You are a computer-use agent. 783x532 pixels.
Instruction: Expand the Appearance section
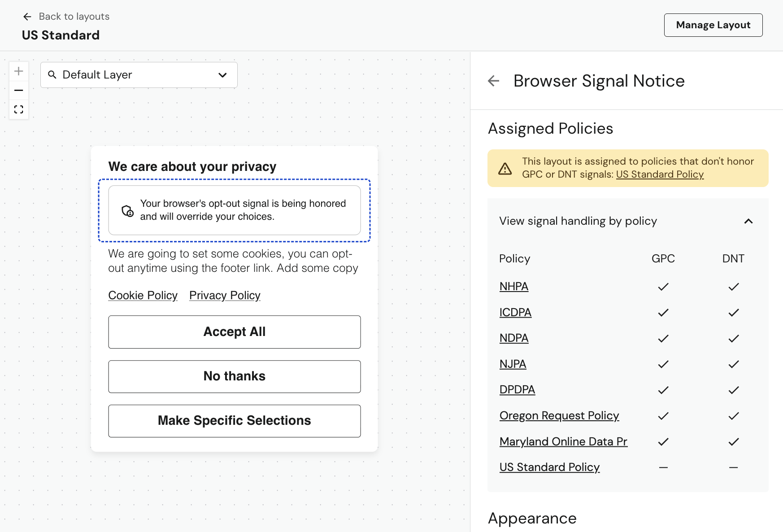click(x=532, y=519)
